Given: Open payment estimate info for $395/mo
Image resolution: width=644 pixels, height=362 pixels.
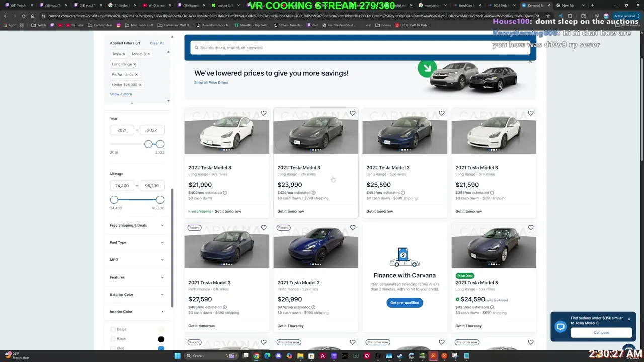Looking at the screenshot, I should click(x=492, y=193).
